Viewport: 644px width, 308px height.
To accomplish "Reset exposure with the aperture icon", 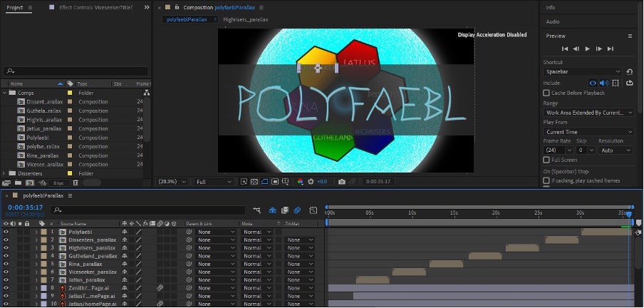I will click(x=311, y=182).
